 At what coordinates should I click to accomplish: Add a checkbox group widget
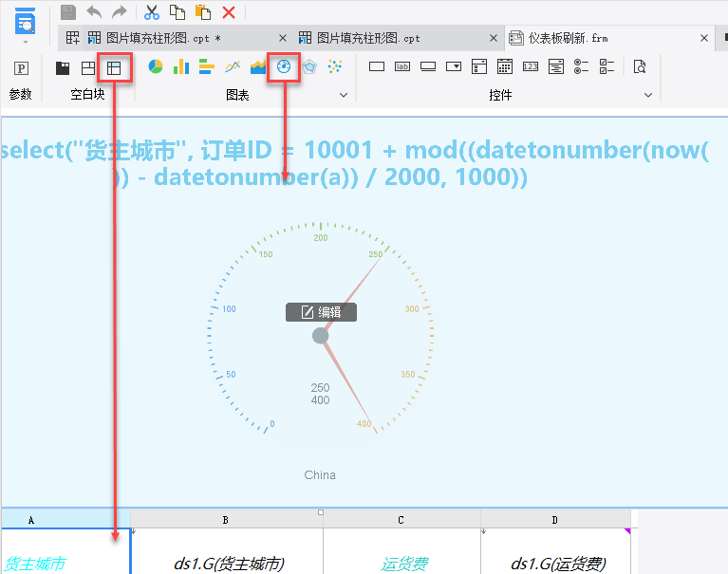[607, 66]
